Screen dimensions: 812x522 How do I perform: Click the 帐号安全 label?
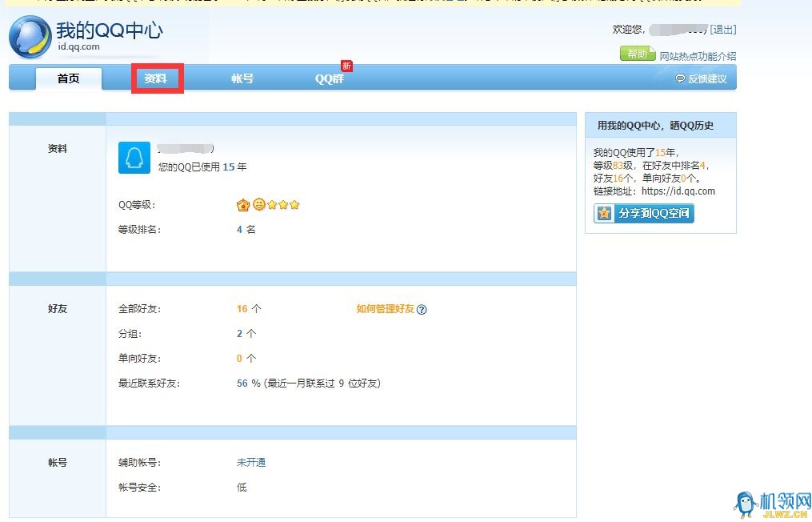(140, 488)
